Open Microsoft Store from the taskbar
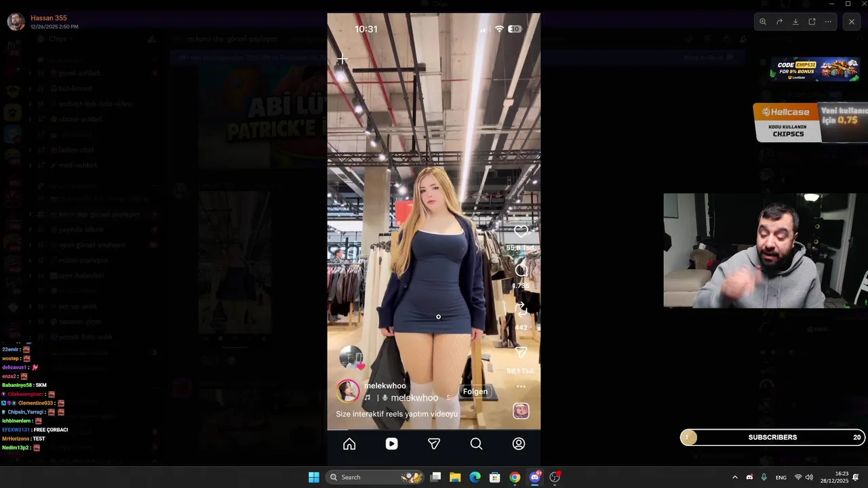Viewport: 868px width, 488px height. pyautogui.click(x=495, y=477)
